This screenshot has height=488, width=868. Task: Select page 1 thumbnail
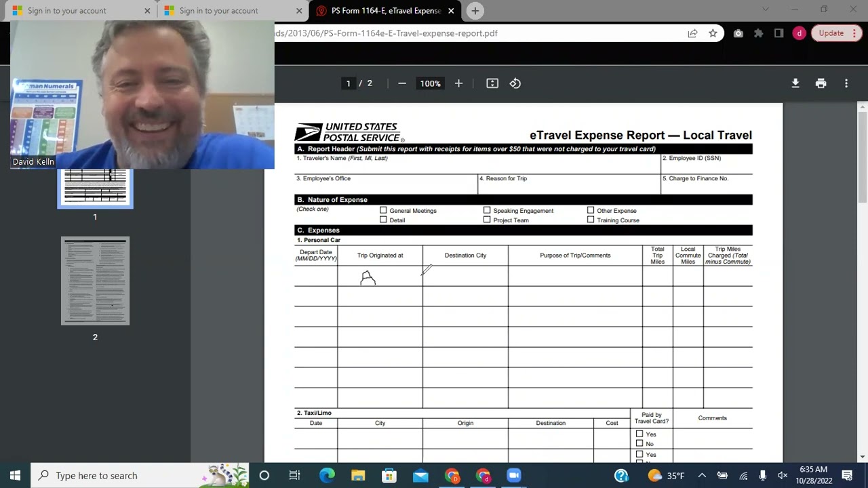95,188
